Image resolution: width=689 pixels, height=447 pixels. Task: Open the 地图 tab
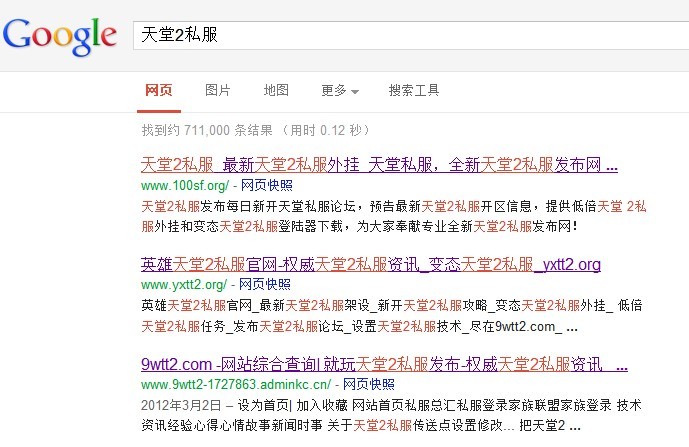(276, 90)
